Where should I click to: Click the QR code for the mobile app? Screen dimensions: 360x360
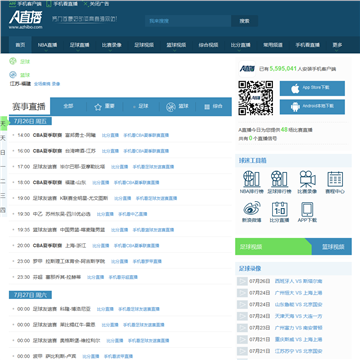point(256,98)
